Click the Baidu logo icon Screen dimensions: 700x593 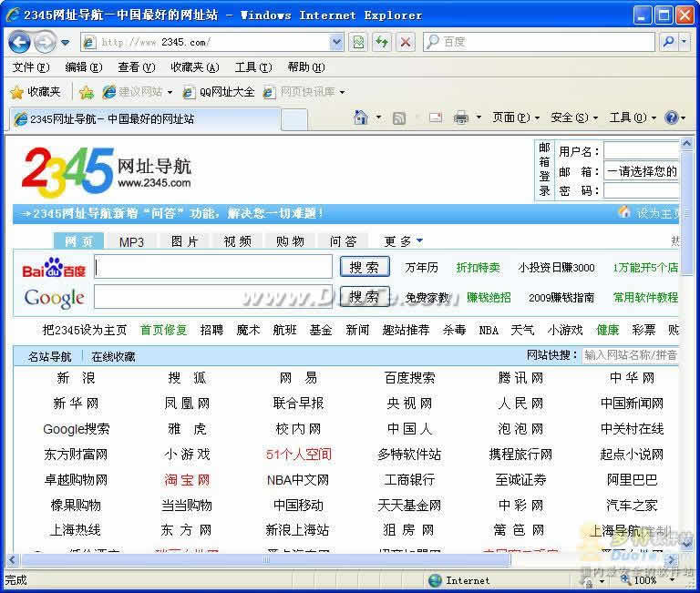(x=54, y=268)
